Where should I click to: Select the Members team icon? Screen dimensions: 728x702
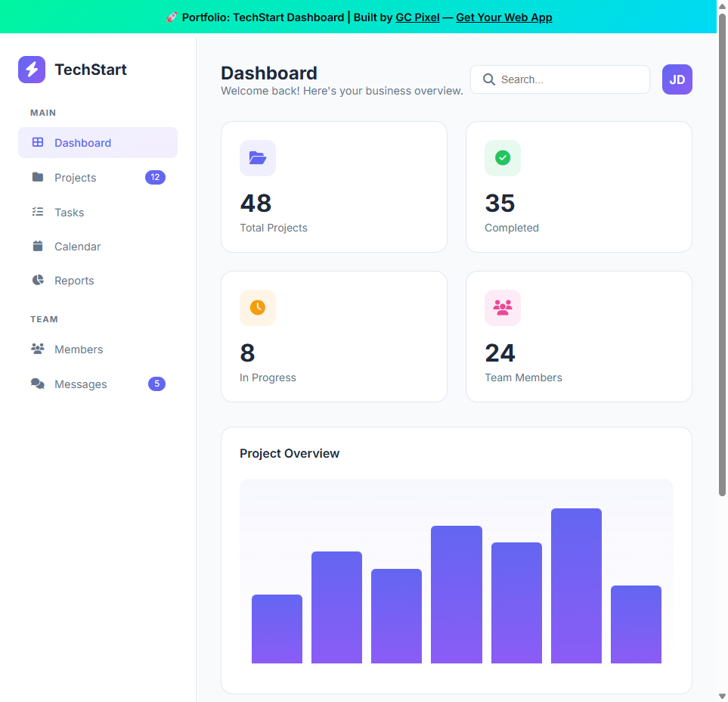pyautogui.click(x=37, y=349)
